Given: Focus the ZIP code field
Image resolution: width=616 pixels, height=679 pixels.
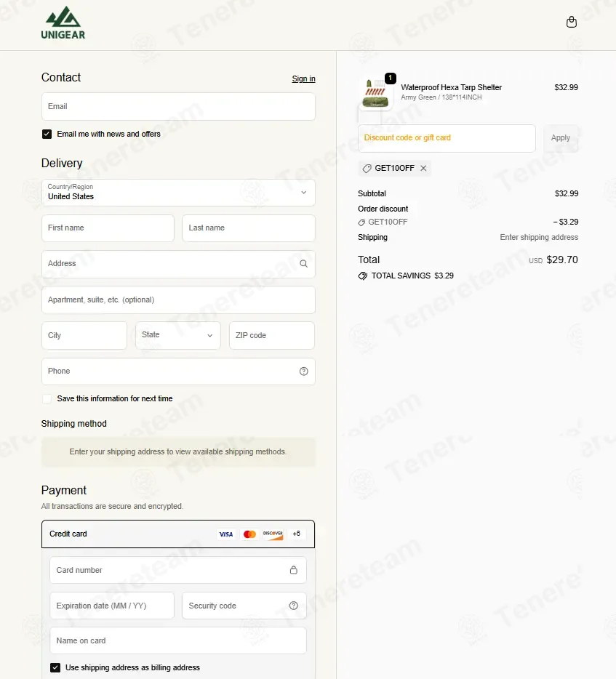Looking at the screenshot, I should tap(271, 335).
